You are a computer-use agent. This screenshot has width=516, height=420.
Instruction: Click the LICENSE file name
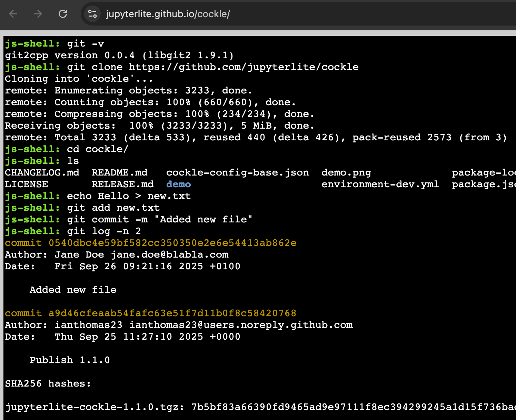coord(27,184)
